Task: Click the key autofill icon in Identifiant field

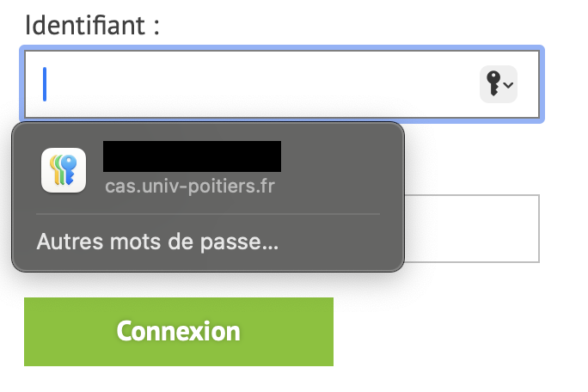Action: tap(493, 84)
